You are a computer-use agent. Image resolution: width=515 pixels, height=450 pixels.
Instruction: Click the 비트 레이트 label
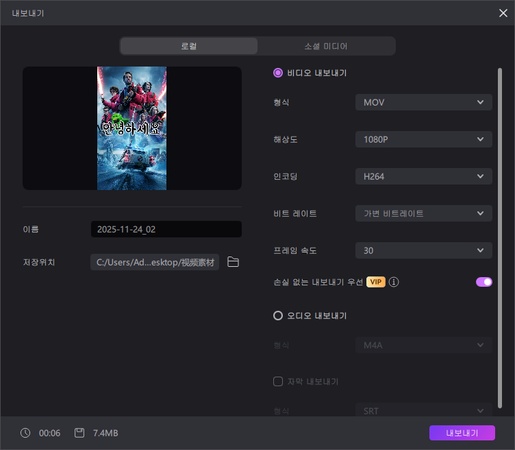[295, 213]
